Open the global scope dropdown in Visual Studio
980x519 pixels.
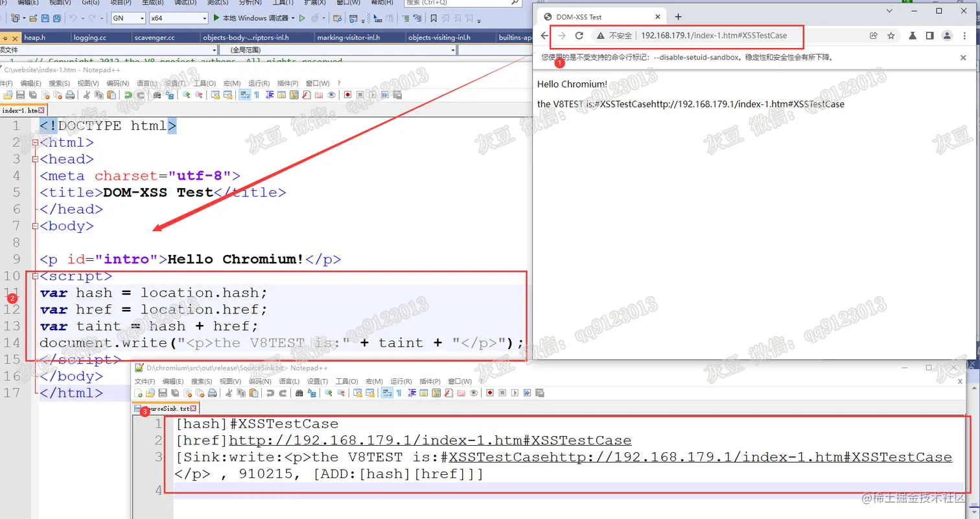pos(338,50)
